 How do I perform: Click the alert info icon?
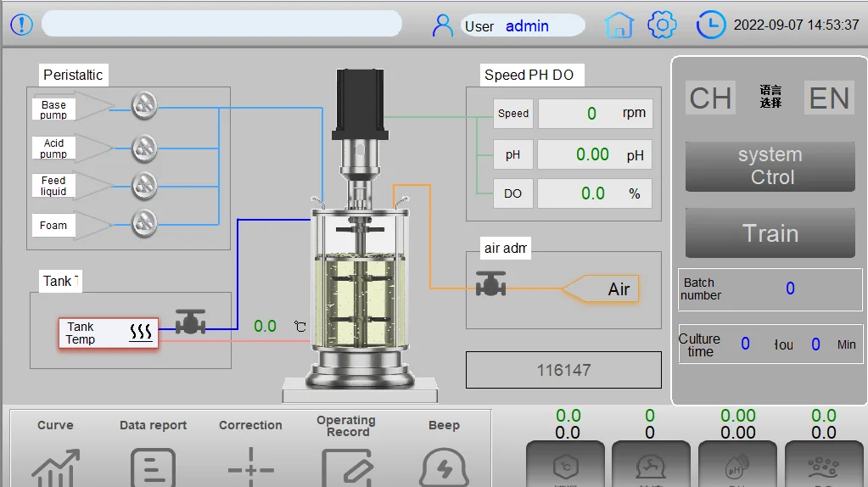pos(21,25)
